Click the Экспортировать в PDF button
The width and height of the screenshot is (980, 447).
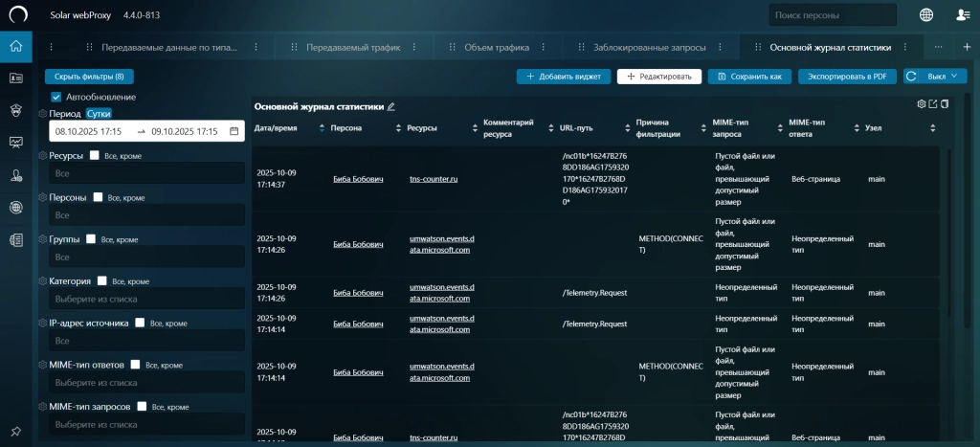tap(847, 77)
